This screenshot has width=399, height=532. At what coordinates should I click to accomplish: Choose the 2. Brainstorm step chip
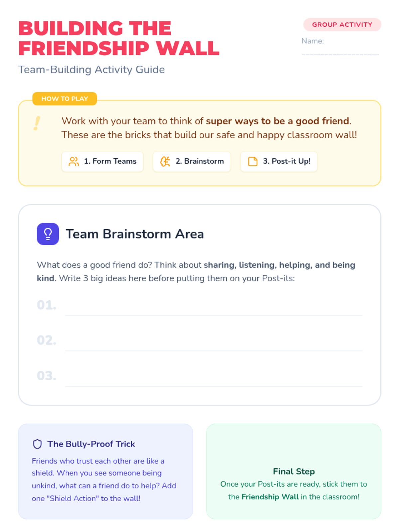pyautogui.click(x=192, y=161)
